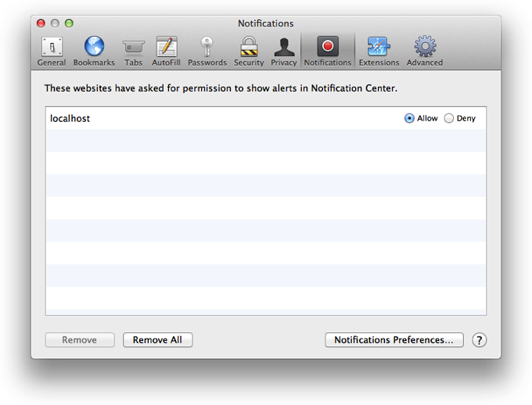Switch to the Tabs preferences pane
The image size is (532, 405).
point(133,51)
